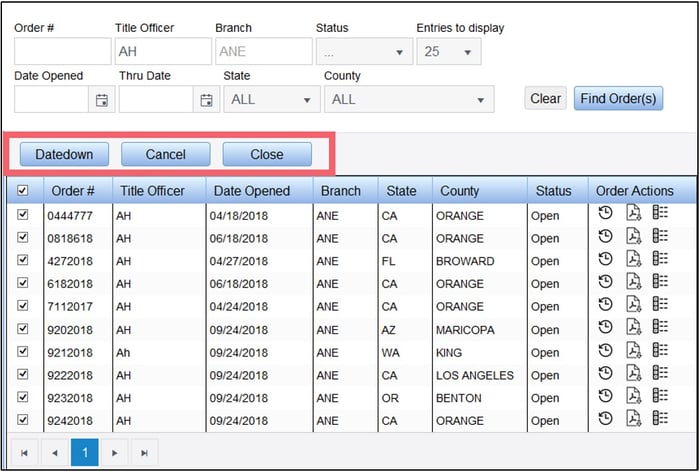
Task: Toggle checkbox for order 9222018
Action: (22, 374)
